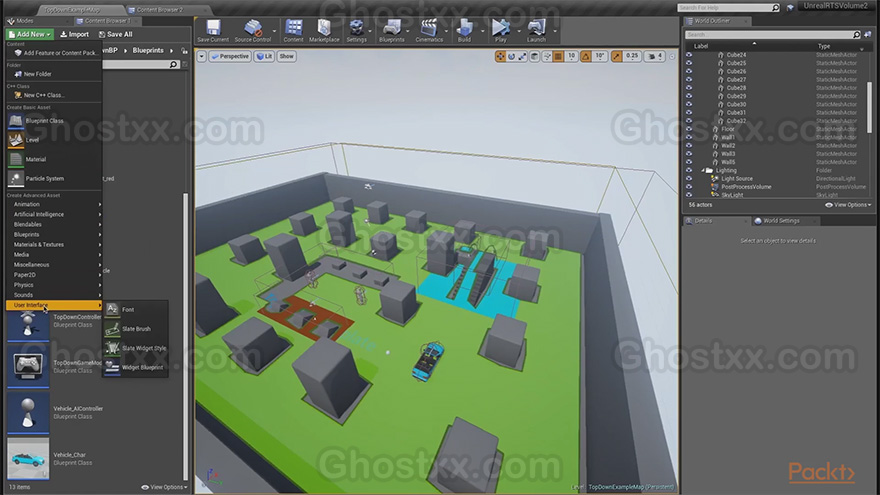880x495 pixels.
Task: Click the World Outliner vertical scrollbar
Action: [x=869, y=107]
